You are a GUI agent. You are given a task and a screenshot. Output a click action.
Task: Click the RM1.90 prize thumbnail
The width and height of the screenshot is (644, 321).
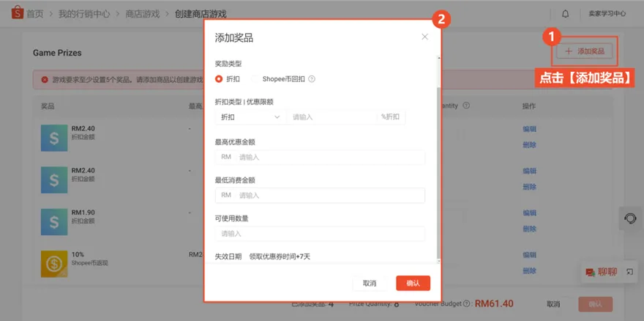click(x=54, y=222)
